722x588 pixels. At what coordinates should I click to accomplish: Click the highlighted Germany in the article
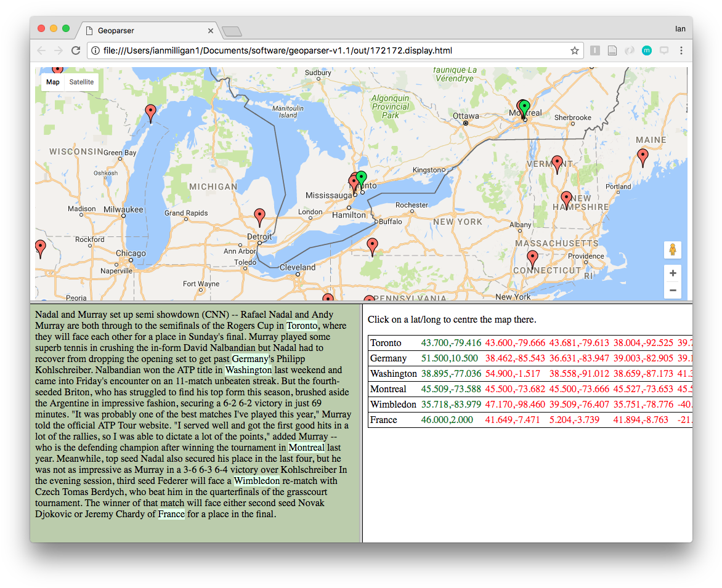(x=250, y=359)
